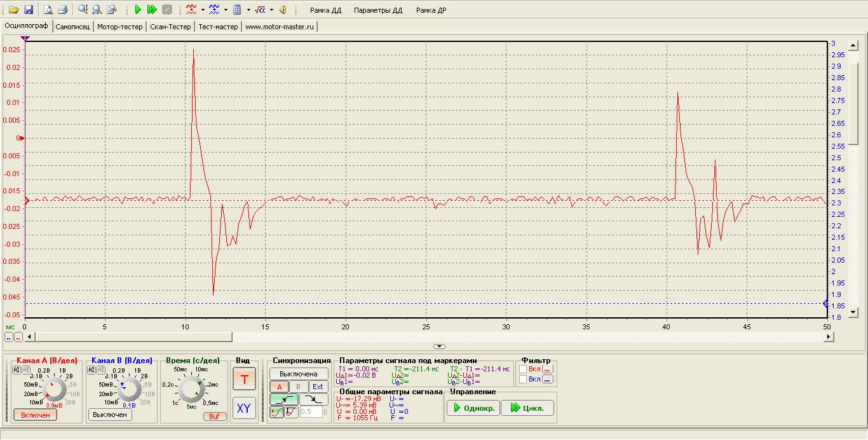Image resolution: width=868 pixels, height=440 pixels.
Task: Print using the printer icon
Action: pyautogui.click(x=62, y=10)
